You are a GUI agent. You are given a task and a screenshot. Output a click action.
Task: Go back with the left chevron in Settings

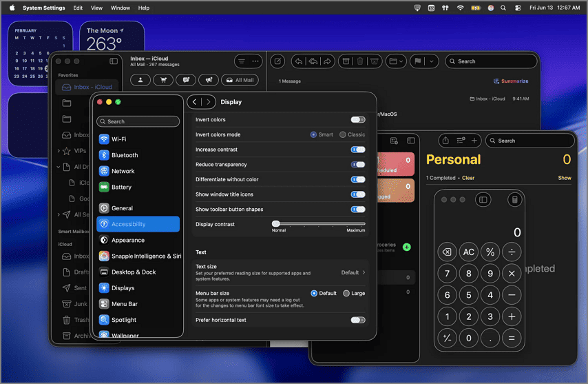point(194,102)
